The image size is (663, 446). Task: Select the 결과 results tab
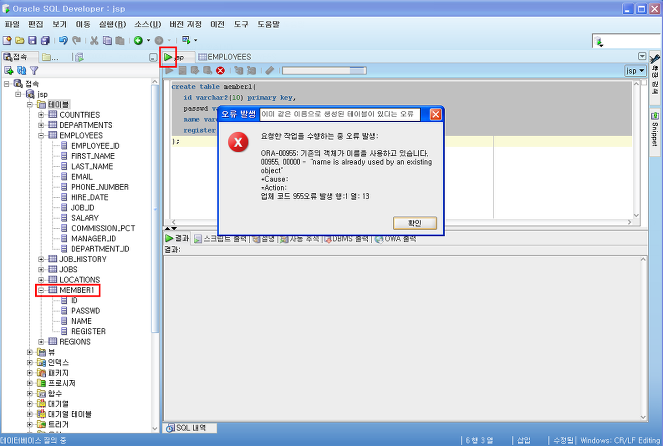coord(178,238)
